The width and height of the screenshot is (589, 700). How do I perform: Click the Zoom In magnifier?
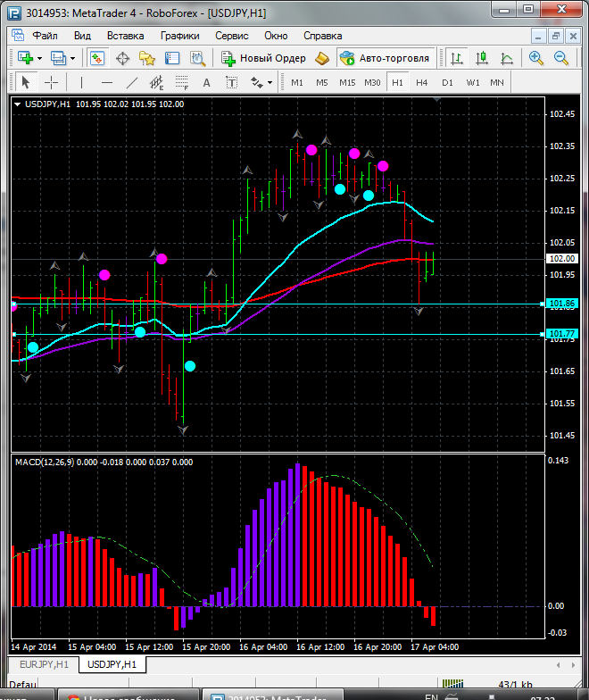536,58
